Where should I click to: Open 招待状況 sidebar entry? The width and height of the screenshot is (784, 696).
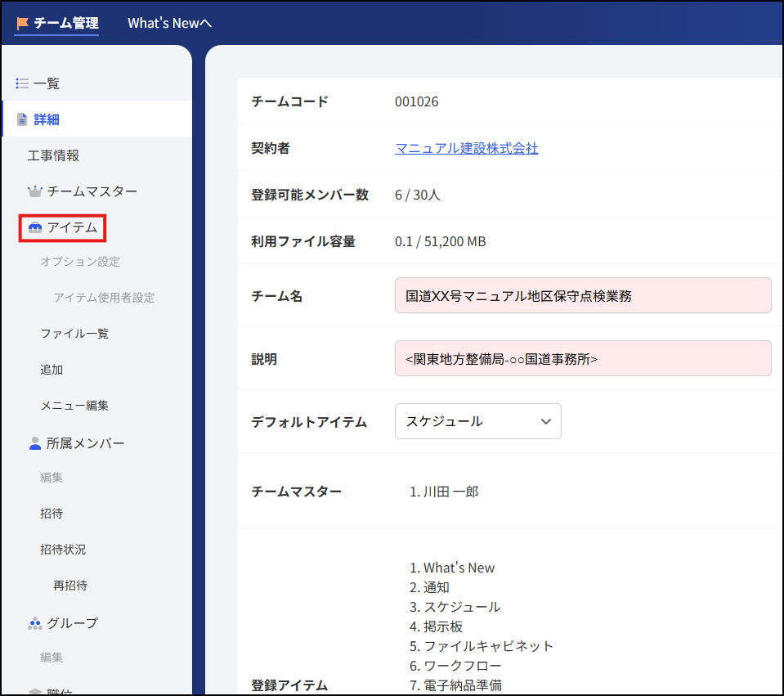[63, 550]
